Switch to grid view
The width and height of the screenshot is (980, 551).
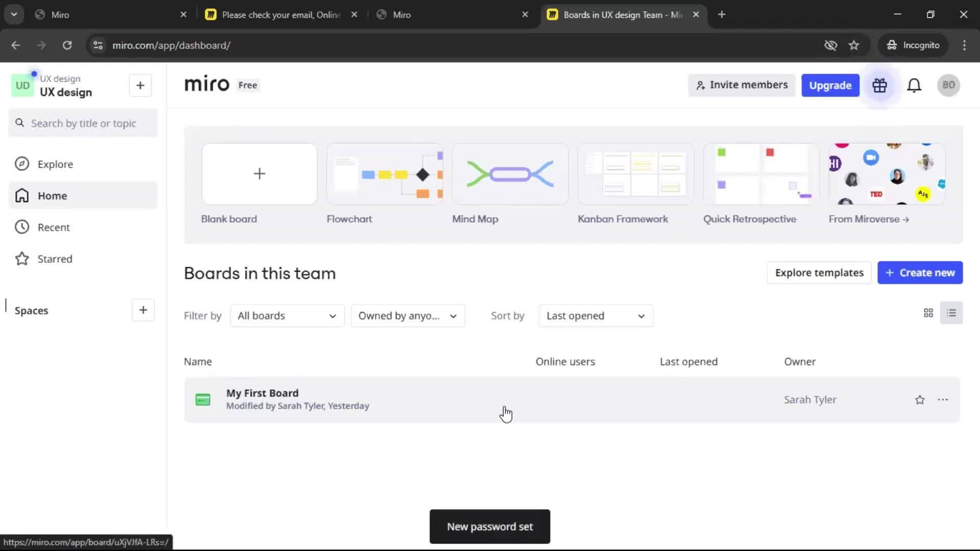click(928, 313)
